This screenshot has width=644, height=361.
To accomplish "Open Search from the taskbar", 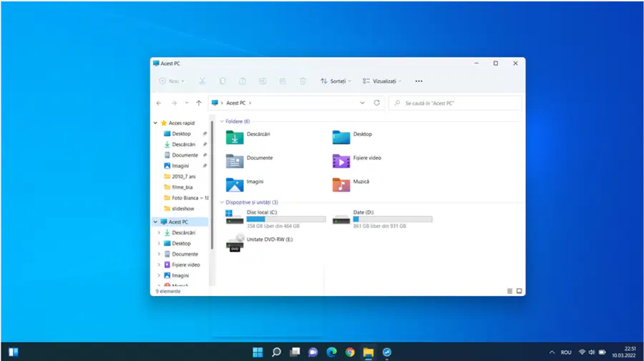I will [x=276, y=352].
